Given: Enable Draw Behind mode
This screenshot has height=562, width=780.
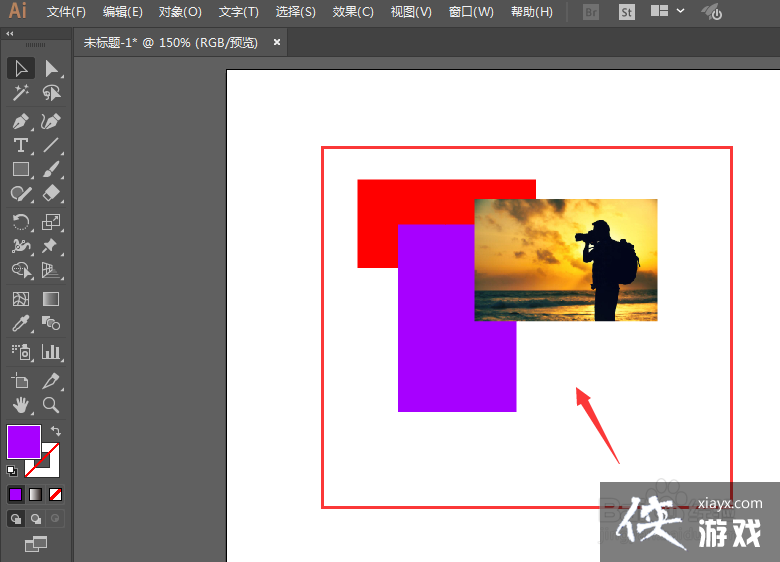Looking at the screenshot, I should [36, 519].
